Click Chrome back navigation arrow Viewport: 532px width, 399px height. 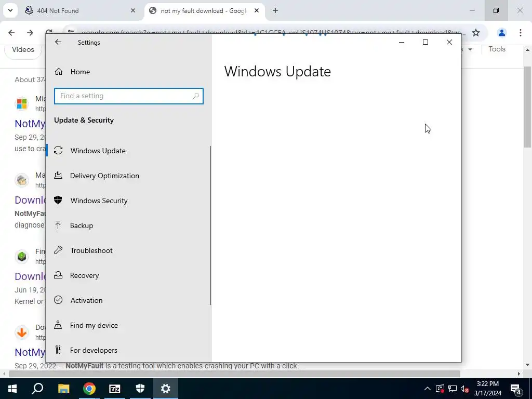(11, 33)
